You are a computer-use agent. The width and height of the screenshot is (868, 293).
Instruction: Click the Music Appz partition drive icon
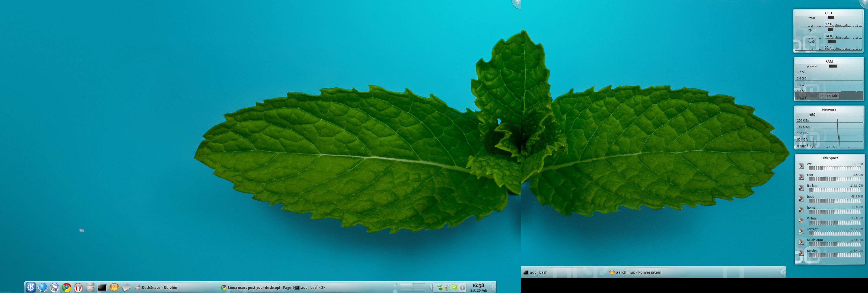pyautogui.click(x=801, y=242)
